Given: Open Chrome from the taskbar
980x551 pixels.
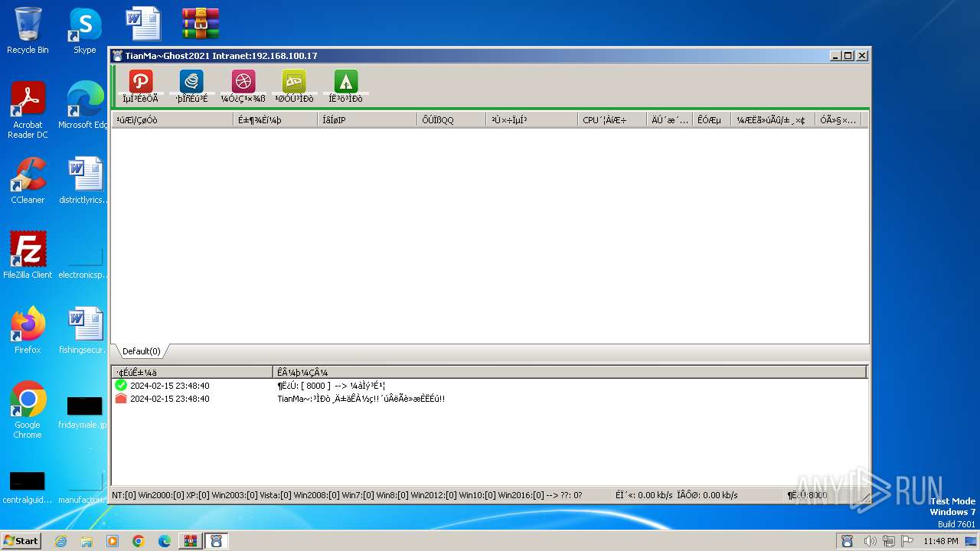Looking at the screenshot, I should click(x=139, y=541).
